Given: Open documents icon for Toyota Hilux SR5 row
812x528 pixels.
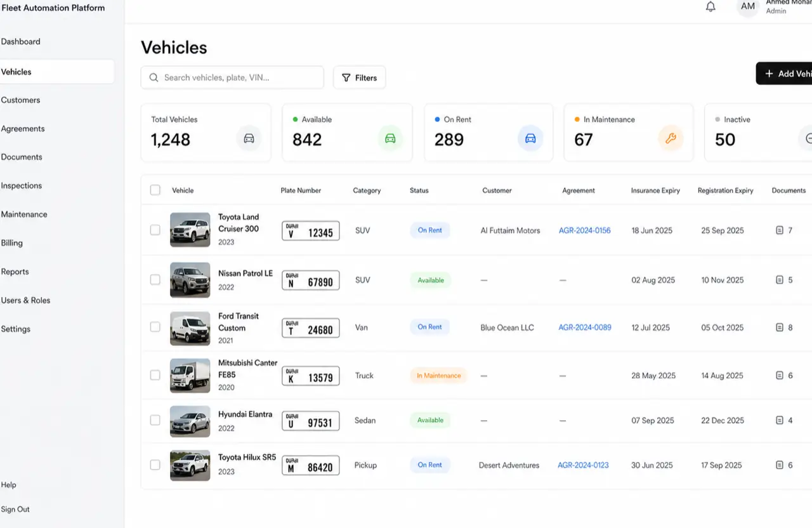Looking at the screenshot, I should tap(780, 465).
